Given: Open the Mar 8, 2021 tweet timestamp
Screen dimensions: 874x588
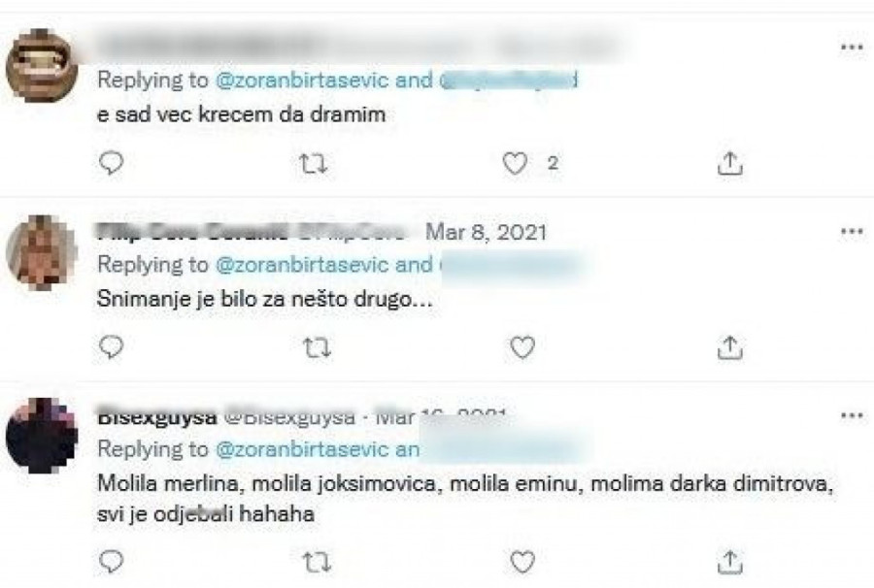Looking at the screenshot, I should pyautogui.click(x=487, y=232).
